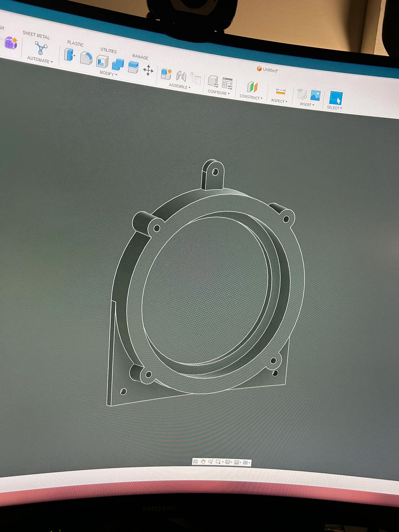Switch to the MANAGE tab
The height and width of the screenshot is (532, 399).
click(x=140, y=57)
